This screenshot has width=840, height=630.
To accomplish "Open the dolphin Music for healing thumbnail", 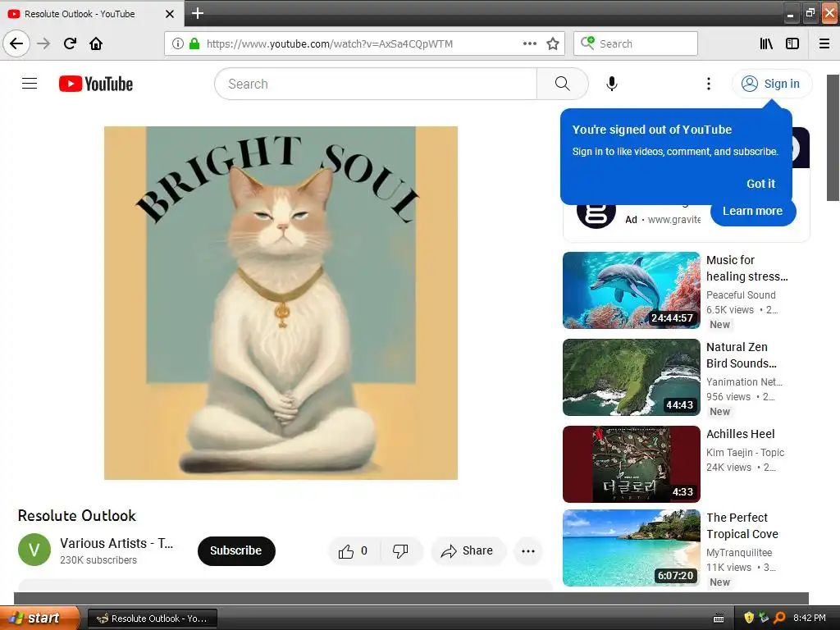I will [631, 290].
